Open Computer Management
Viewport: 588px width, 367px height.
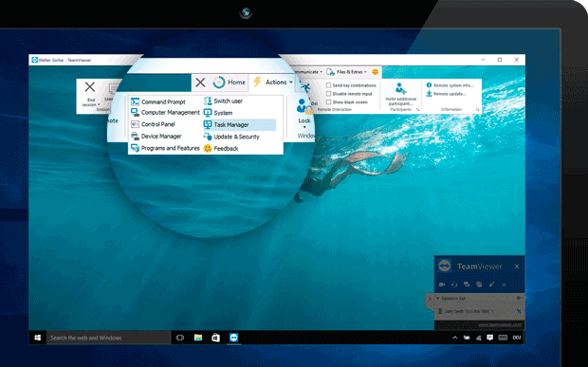pos(165,113)
